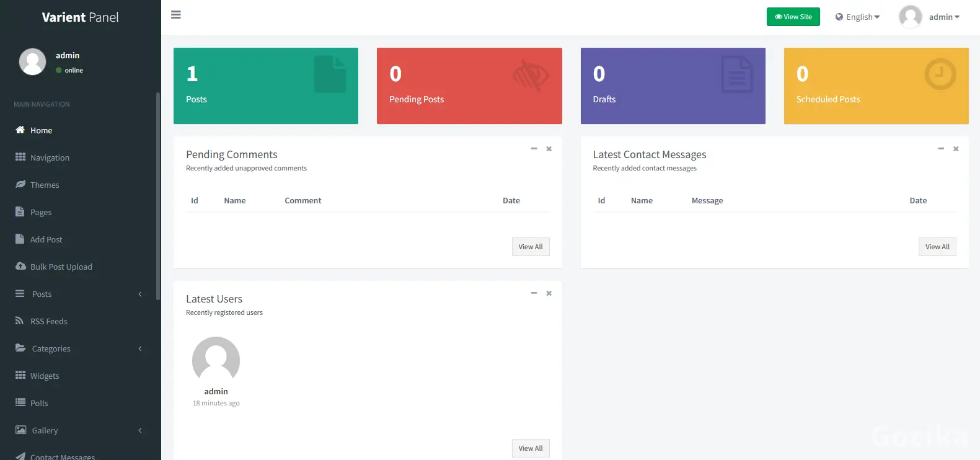The image size is (980, 460).
Task: Open the English language dropdown
Action: 858,17
